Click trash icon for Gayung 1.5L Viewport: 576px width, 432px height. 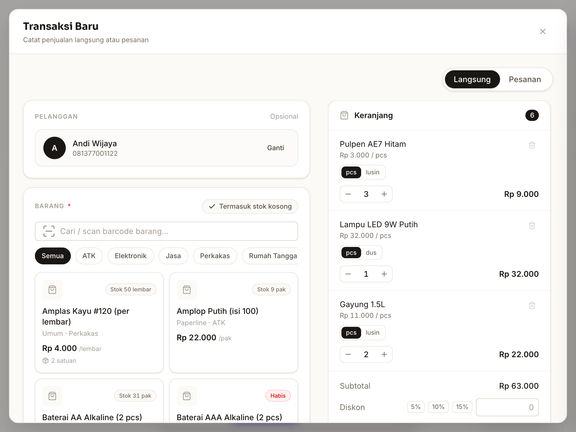pos(532,306)
